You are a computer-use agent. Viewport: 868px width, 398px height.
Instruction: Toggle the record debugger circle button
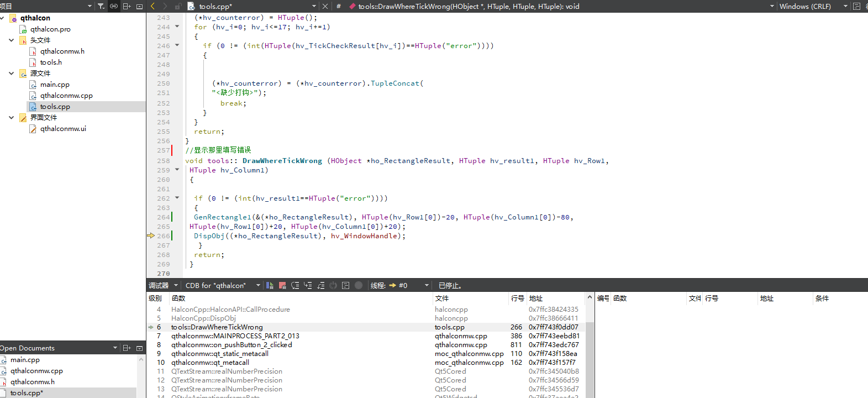pyautogui.click(x=358, y=285)
